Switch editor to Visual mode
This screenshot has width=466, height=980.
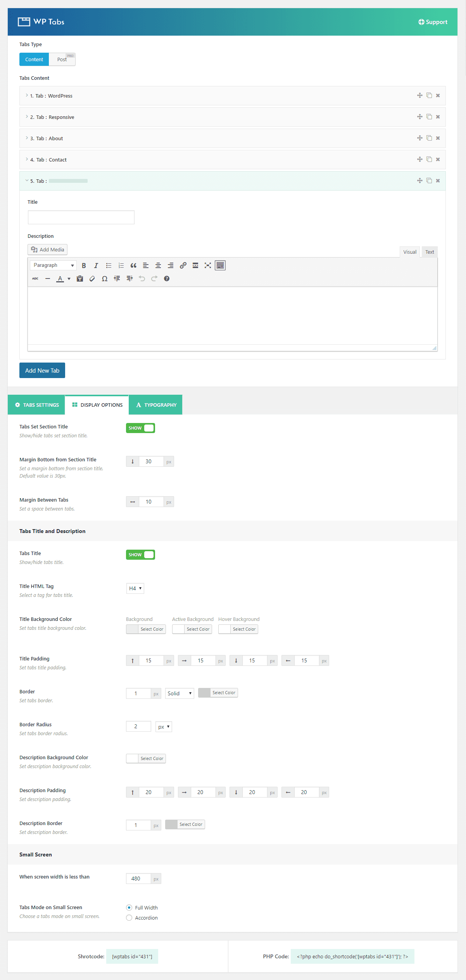(410, 252)
